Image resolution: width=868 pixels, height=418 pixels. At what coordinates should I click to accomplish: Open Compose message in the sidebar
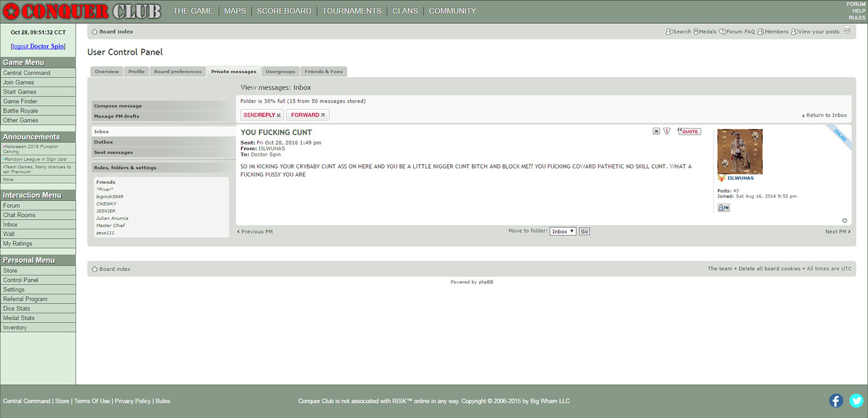[x=118, y=106]
